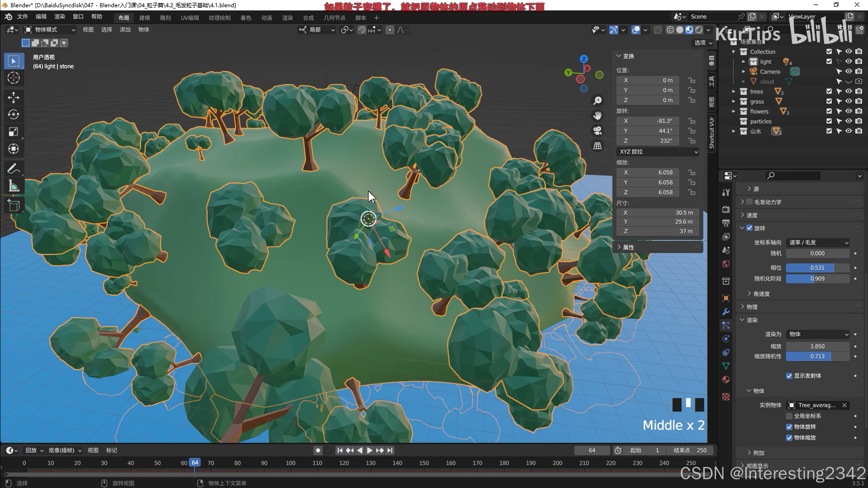Viewport: 868px width, 488px height.
Task: Open the Modifiers wrench tab
Action: click(x=726, y=312)
